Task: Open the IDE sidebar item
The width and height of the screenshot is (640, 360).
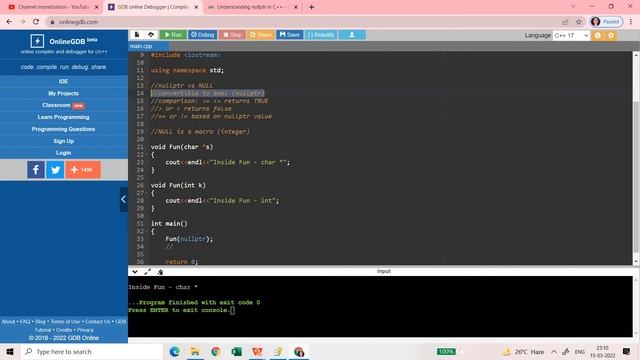Action: click(64, 81)
